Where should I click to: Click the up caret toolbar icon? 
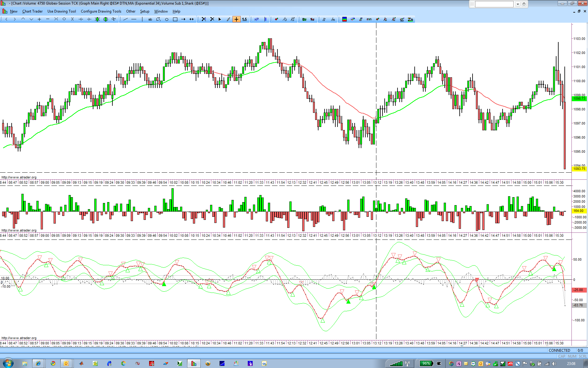(23, 19)
